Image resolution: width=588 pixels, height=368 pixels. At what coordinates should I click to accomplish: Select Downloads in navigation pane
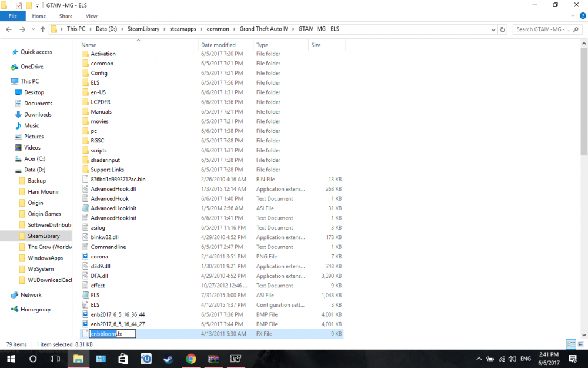[x=38, y=115]
